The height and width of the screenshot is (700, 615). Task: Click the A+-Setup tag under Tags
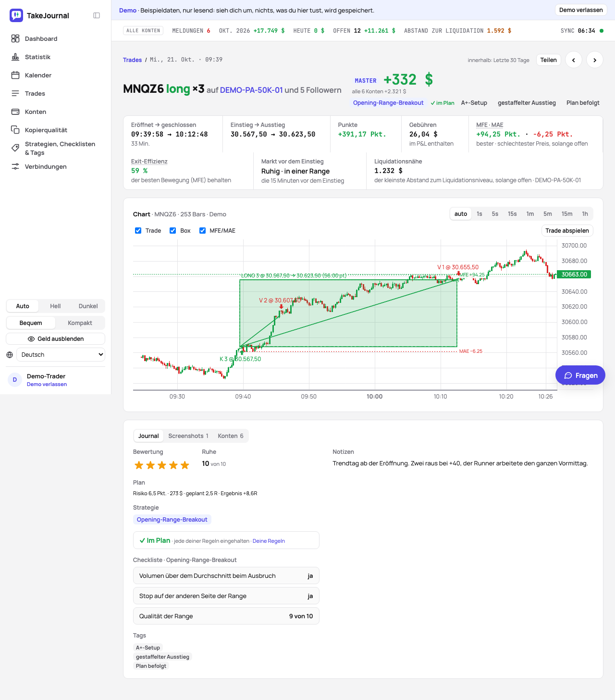pyautogui.click(x=148, y=648)
